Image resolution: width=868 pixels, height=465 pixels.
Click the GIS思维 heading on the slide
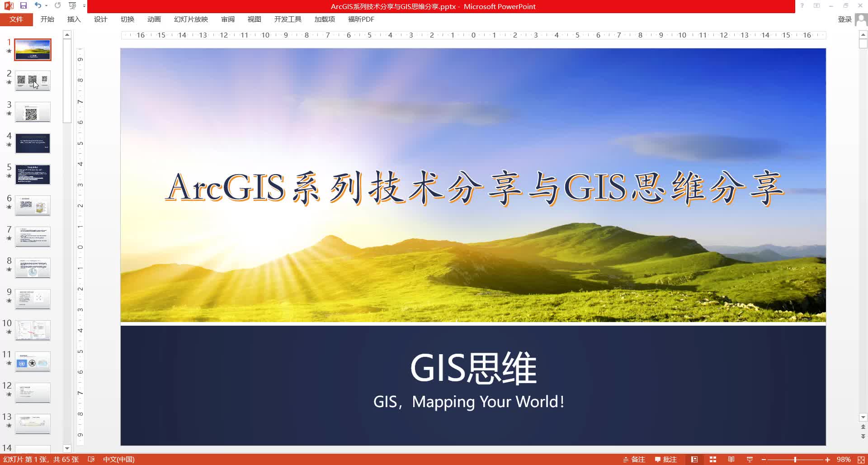[x=473, y=368]
